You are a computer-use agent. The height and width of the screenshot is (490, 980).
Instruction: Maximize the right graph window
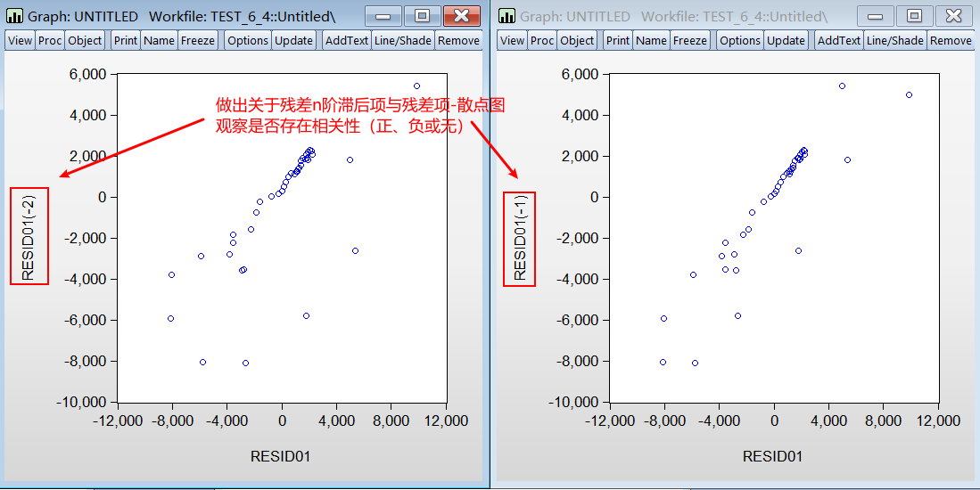point(914,16)
